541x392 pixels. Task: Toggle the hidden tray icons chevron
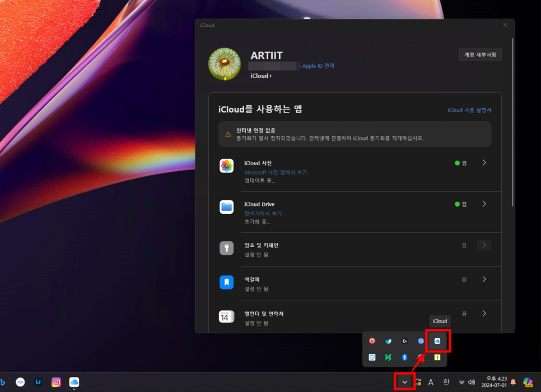404,382
